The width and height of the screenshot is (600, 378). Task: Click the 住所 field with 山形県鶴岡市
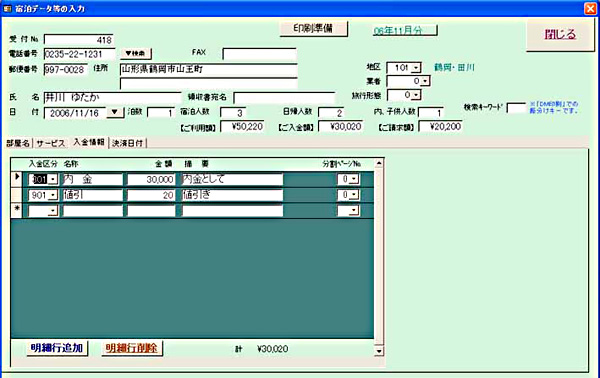click(209, 69)
